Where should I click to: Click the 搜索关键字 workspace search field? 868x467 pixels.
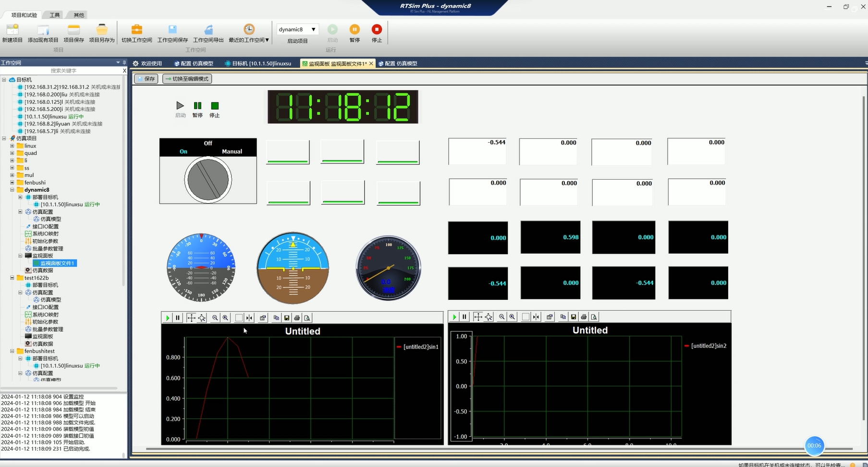tap(63, 71)
